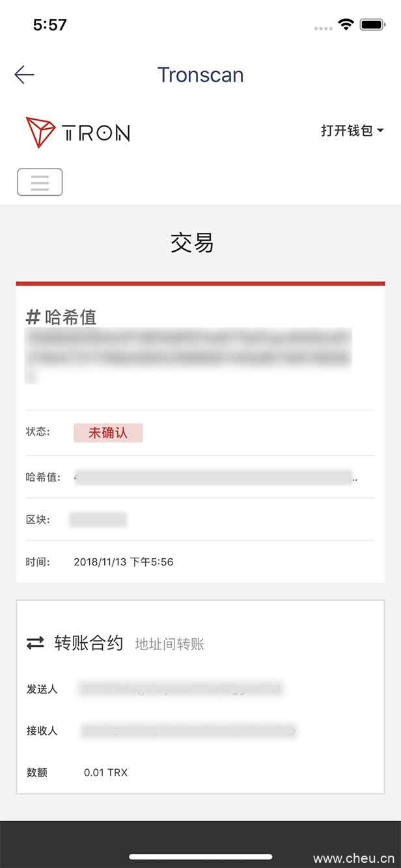Open the sender (发送人) address link
This screenshot has height=868, width=401.
pyautogui.click(x=180, y=688)
